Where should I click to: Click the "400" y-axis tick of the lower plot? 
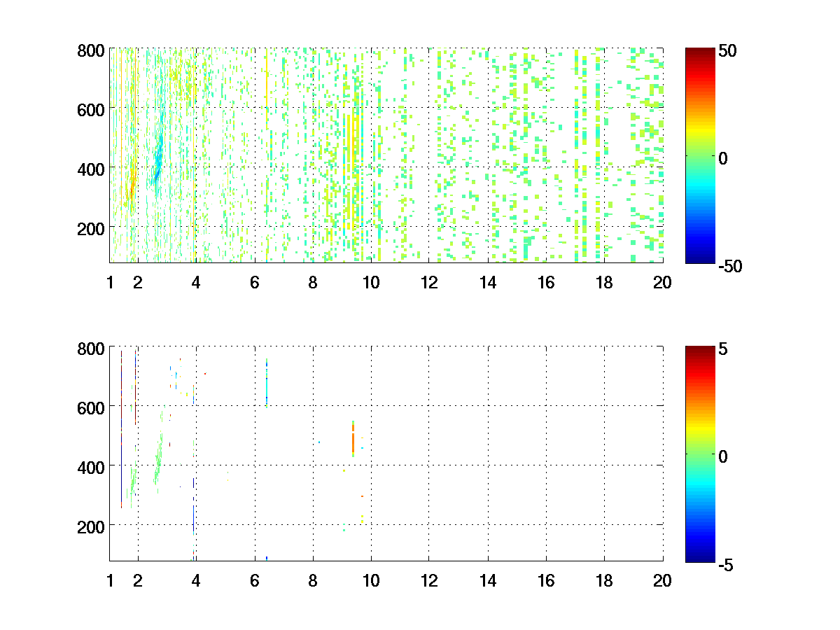pyautogui.click(x=91, y=466)
